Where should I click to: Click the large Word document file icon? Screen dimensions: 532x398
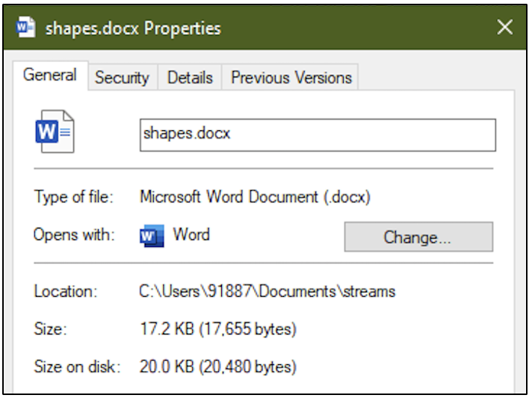tap(55, 132)
